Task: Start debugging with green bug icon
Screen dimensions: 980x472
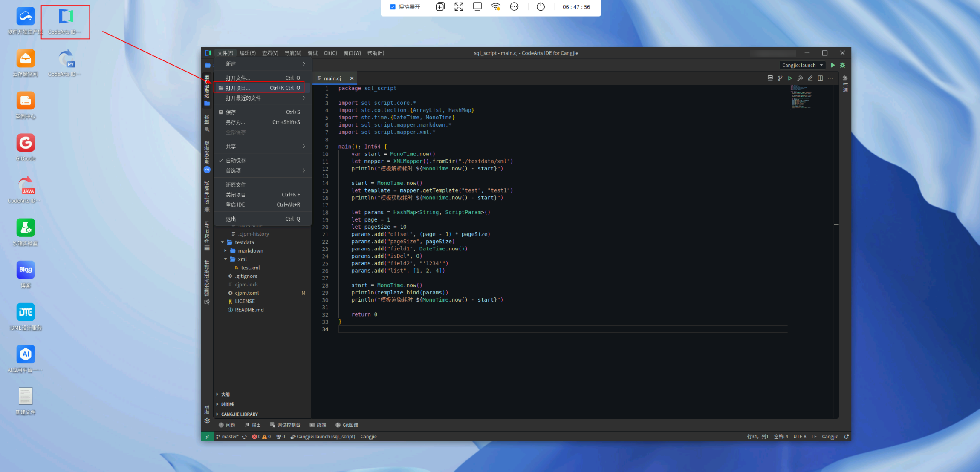Action: tap(842, 65)
